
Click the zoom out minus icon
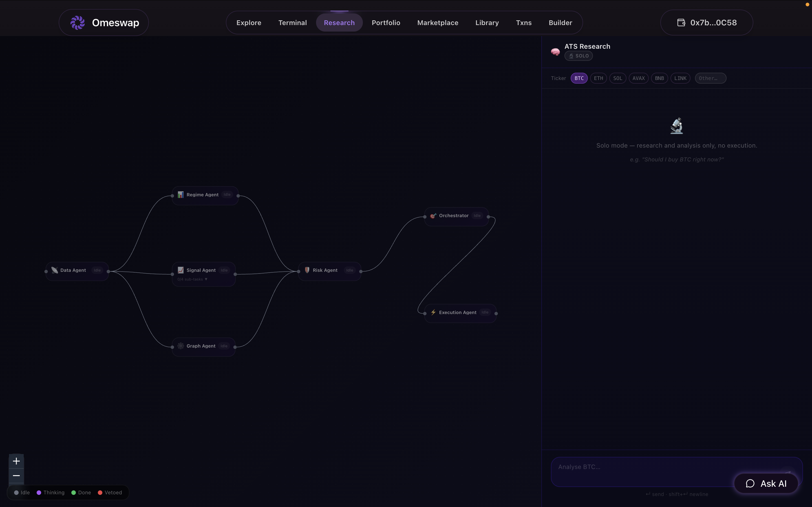16,475
